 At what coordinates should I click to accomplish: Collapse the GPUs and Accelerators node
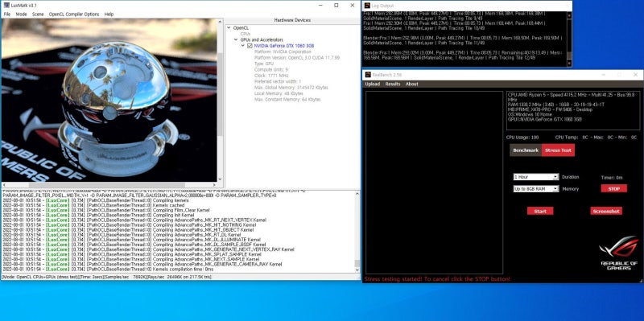(236, 39)
